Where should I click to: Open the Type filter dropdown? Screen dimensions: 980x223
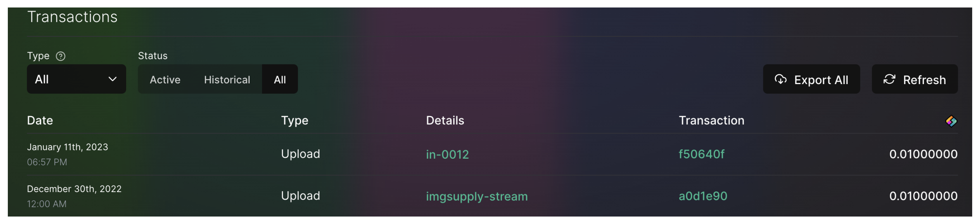[76, 79]
